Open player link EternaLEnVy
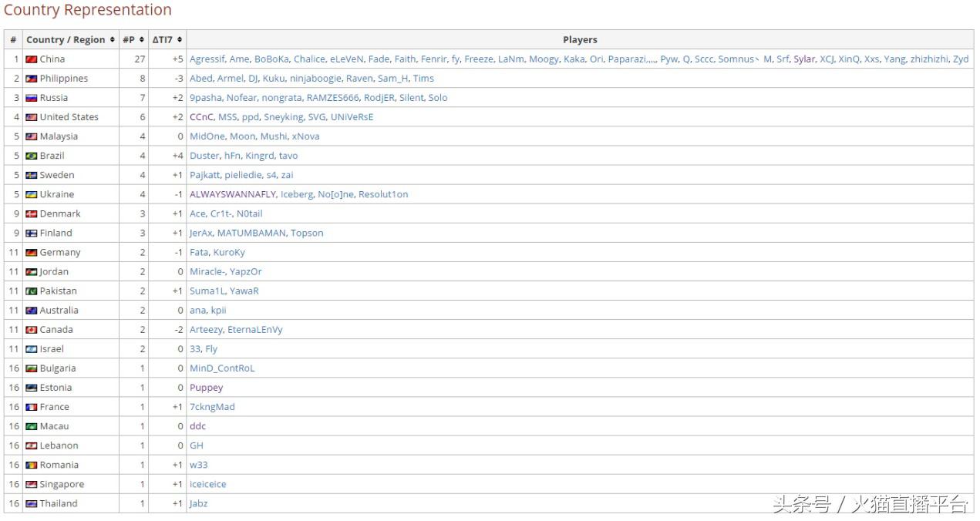Viewport: 980px width, 521px height. pos(255,329)
